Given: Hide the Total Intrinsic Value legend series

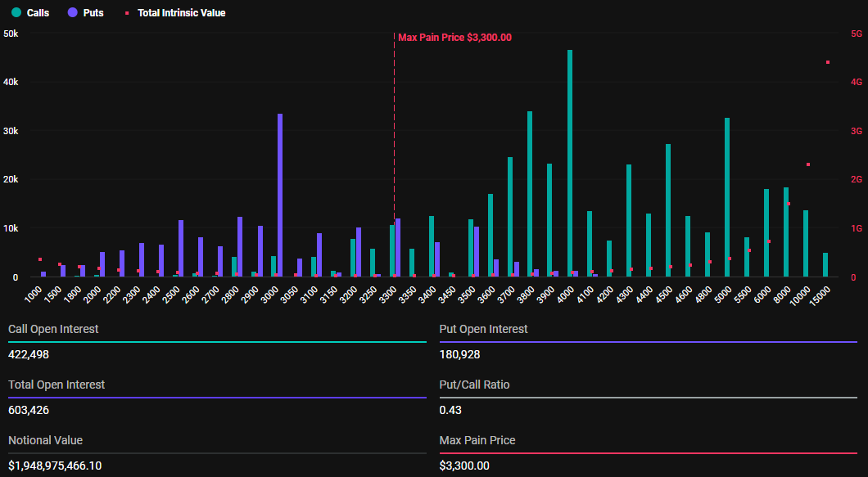Looking at the screenshot, I should click(x=174, y=13).
